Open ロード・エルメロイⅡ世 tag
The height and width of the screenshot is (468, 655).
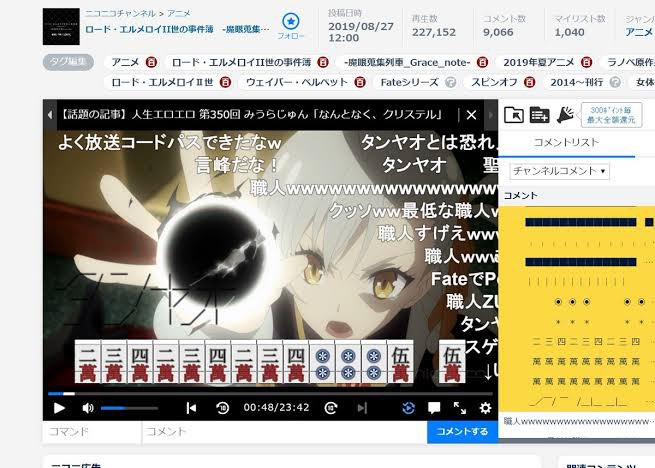[162, 82]
